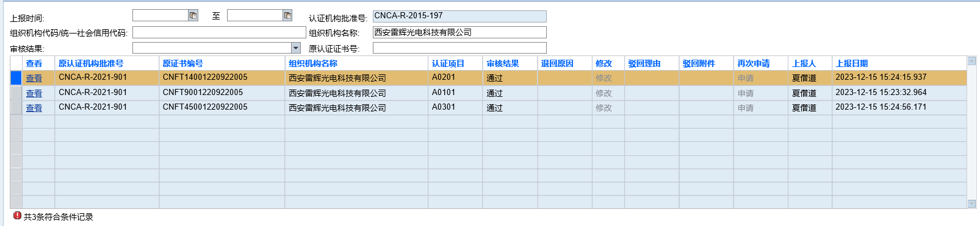Click 申请 in the A0101 row
Image resolution: width=980 pixels, height=226 pixels.
click(x=746, y=93)
